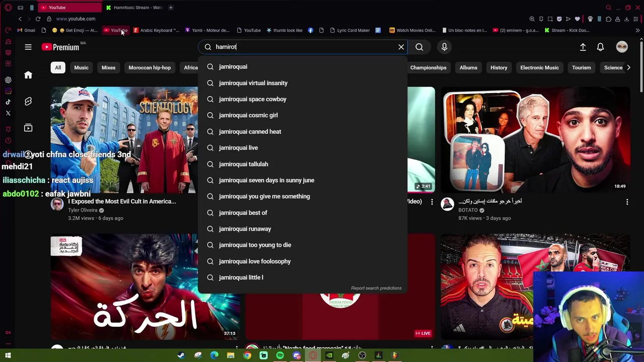Select suggestion "jamiroquai live"

click(302, 148)
